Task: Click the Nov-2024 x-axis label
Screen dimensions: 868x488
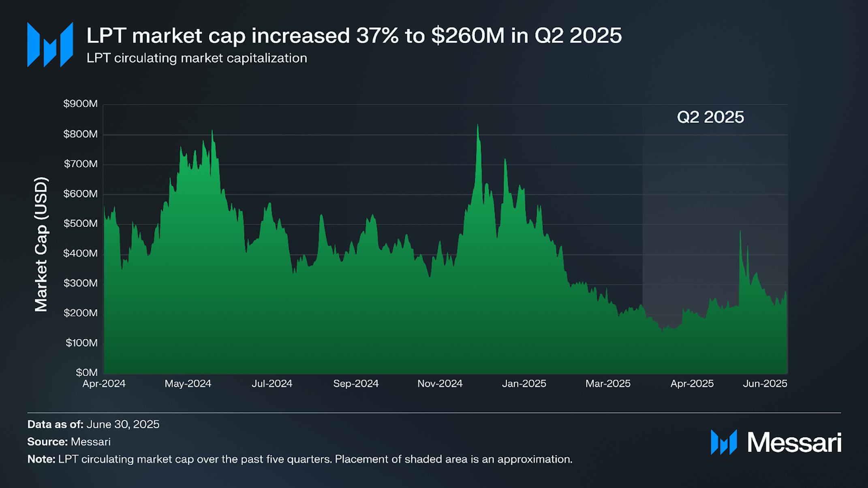Action: tap(440, 384)
